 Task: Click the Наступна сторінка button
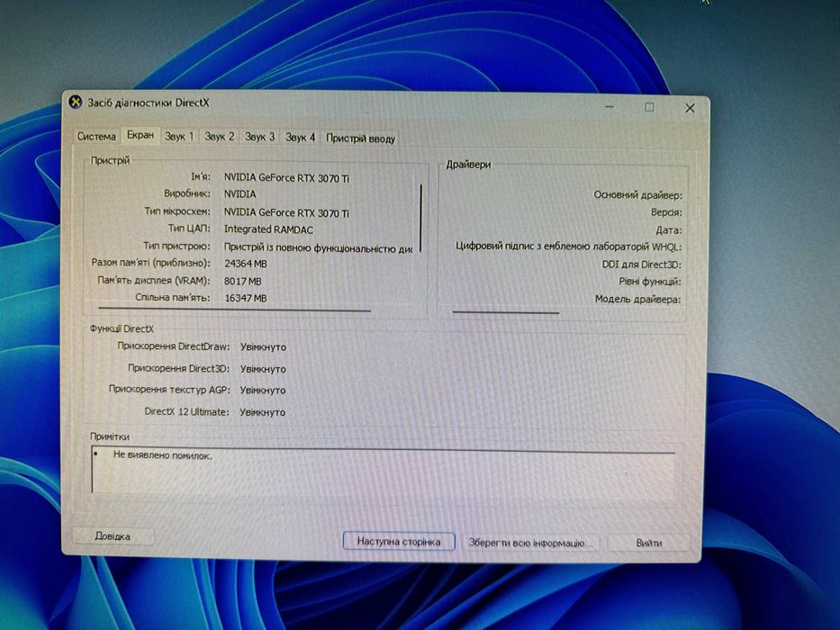pos(399,542)
